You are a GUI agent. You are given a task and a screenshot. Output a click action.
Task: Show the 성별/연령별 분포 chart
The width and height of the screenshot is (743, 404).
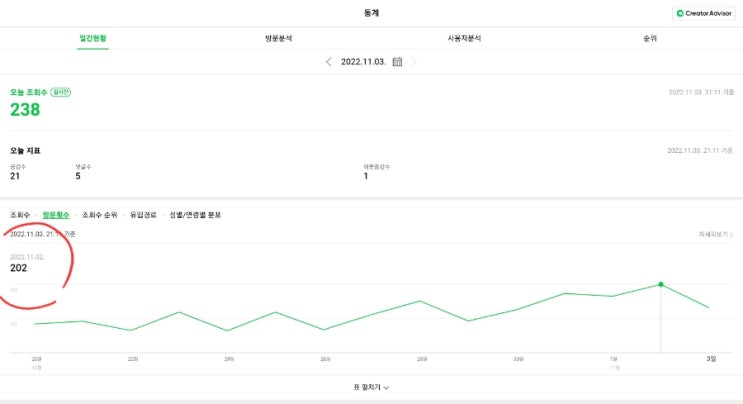(x=195, y=215)
